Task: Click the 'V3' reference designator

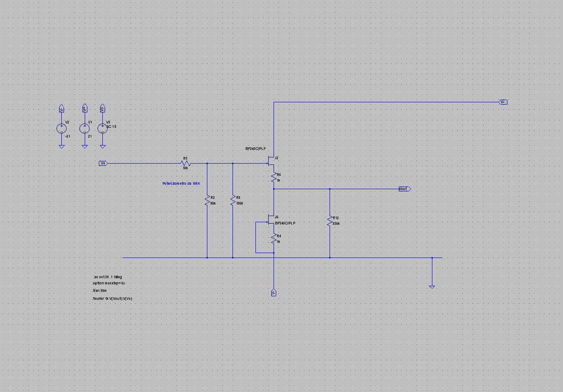Action: [x=109, y=122]
